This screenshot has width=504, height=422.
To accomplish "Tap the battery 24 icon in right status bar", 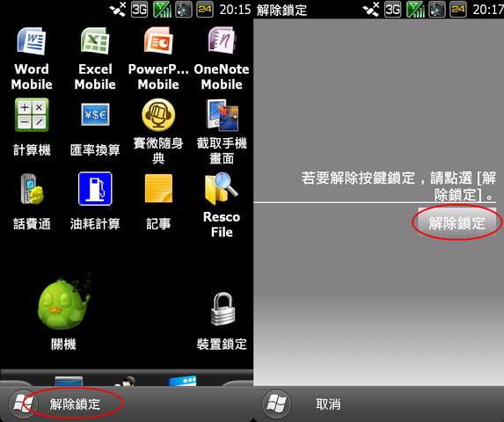I will tap(458, 10).
